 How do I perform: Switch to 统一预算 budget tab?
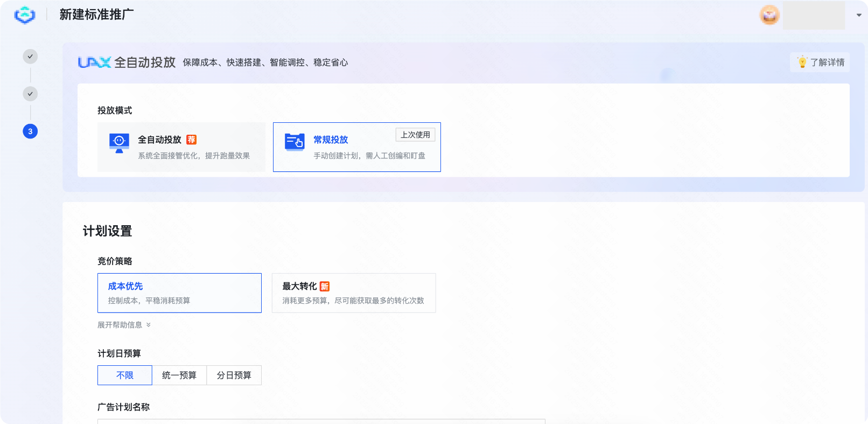(x=179, y=376)
